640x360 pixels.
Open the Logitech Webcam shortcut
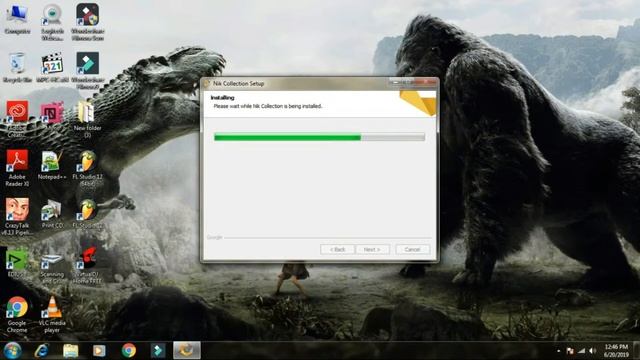(52, 22)
